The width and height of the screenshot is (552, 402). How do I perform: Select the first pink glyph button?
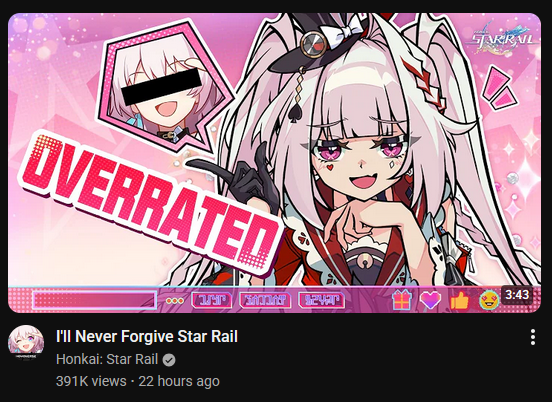(212, 300)
